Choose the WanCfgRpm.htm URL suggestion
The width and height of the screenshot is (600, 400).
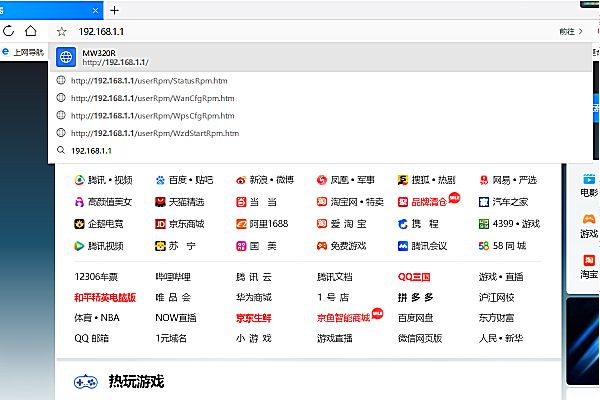(320, 98)
